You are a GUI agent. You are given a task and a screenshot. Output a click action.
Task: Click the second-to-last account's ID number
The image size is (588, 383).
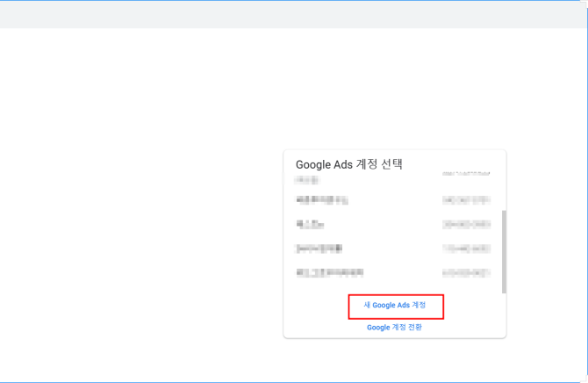coord(466,249)
